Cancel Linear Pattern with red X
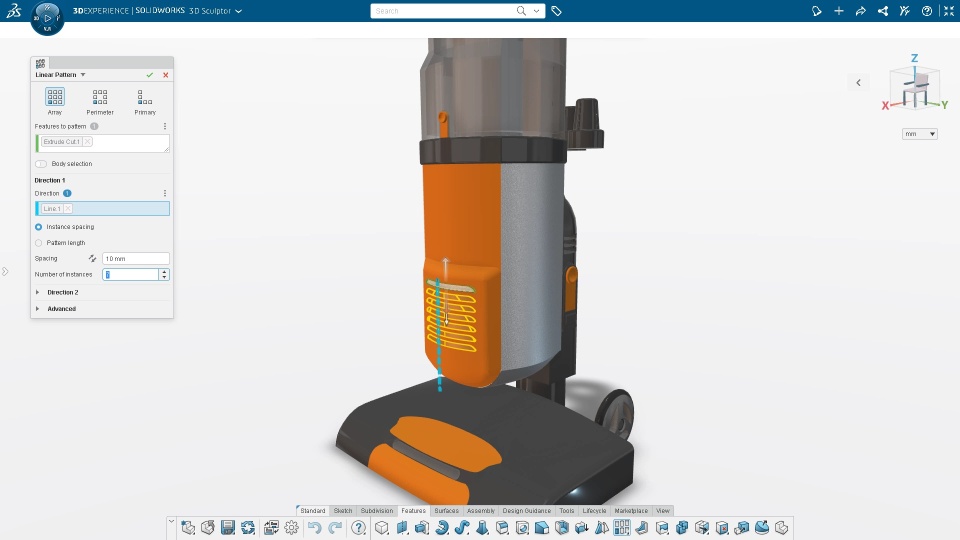 (x=165, y=75)
